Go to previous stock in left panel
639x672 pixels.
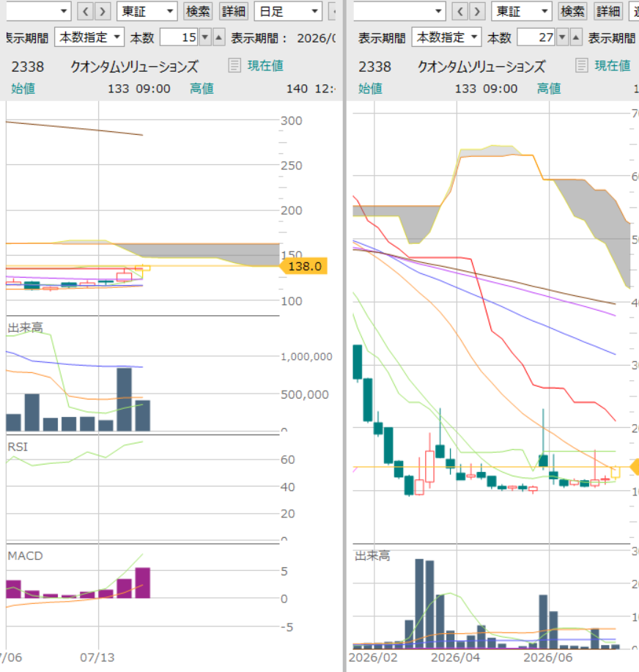tap(85, 12)
